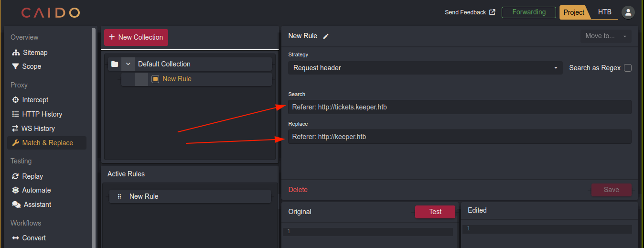Open the user account avatar icon
This screenshot has height=248, width=644.
click(x=628, y=12)
